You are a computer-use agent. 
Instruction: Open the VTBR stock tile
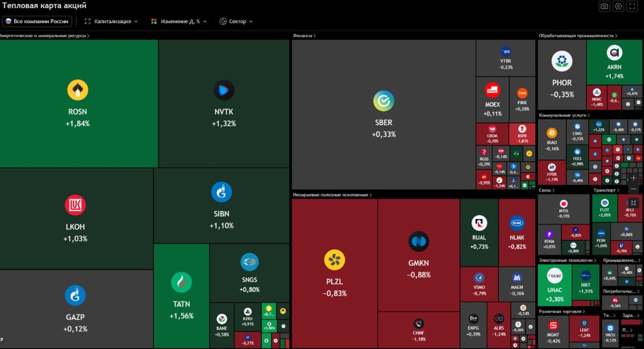(506, 58)
